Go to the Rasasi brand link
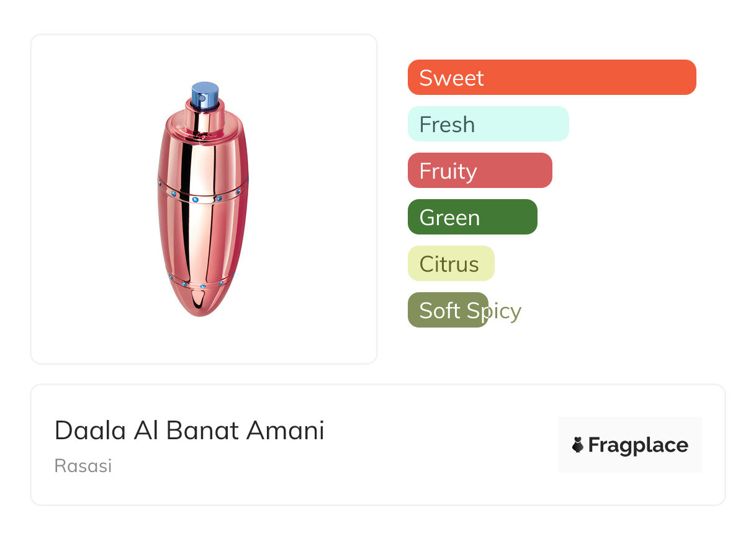The height and width of the screenshot is (536, 756). 83,466
